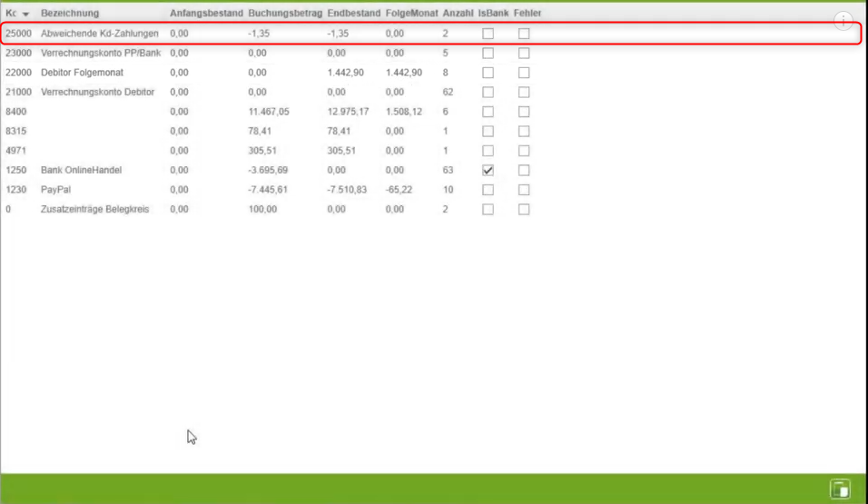
Task: Click the Anfangsbestand column header
Action: (206, 14)
